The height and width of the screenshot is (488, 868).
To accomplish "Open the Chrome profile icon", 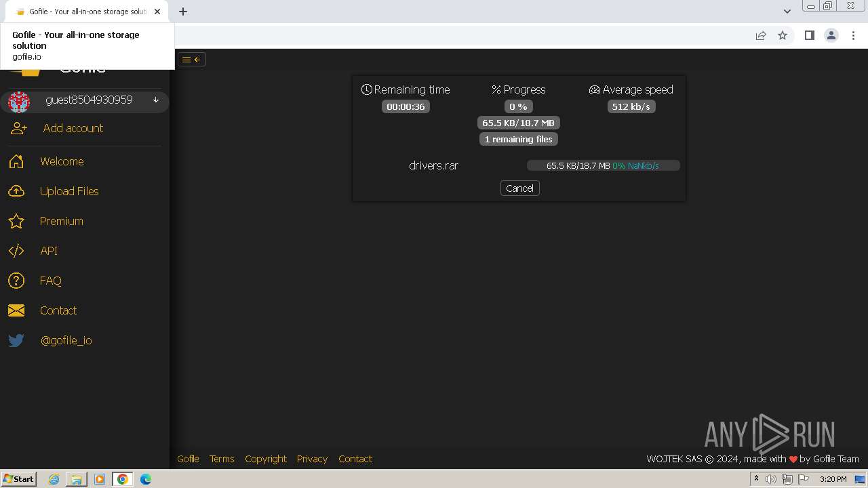I will (831, 35).
